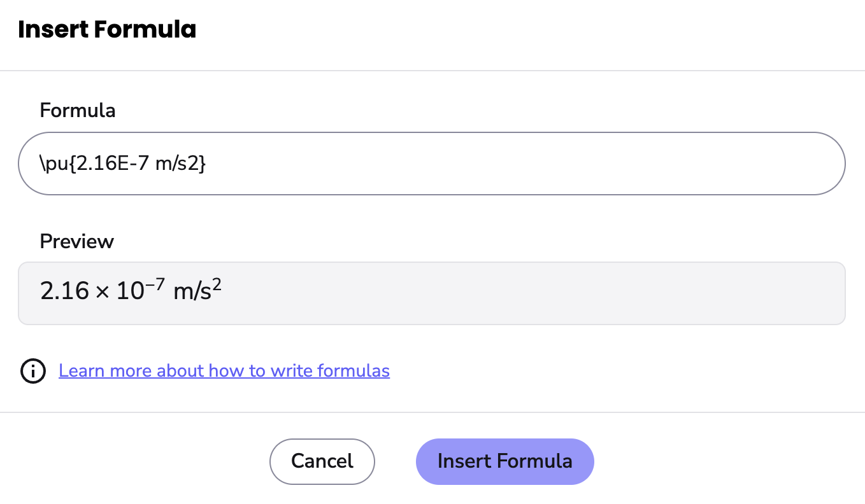Screen dimensions: 865x504
Task: Click the 2.16 coefficient in the preview
Action: point(64,291)
